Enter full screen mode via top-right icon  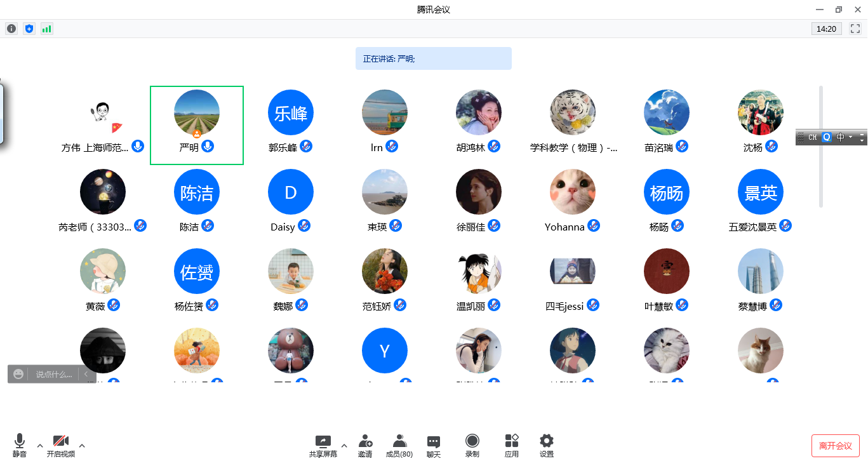pos(854,29)
